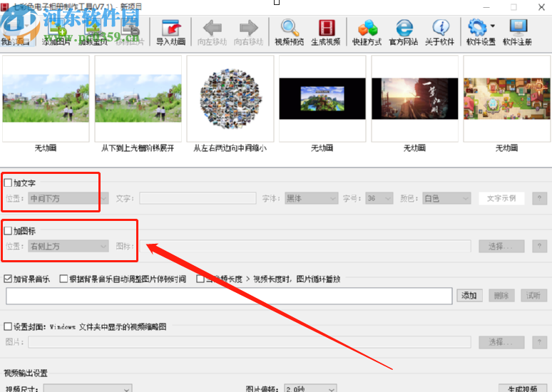Close the window with the X button
552x392 pixels.
541,7
